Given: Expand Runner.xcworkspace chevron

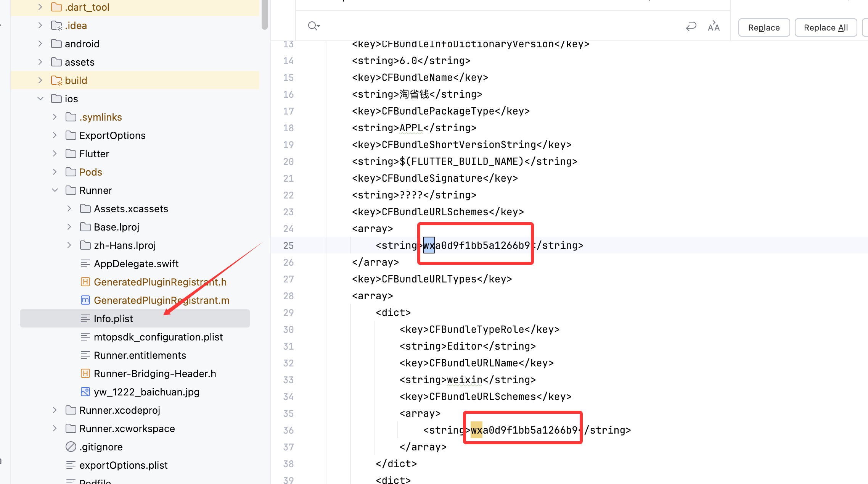Looking at the screenshot, I should pos(55,428).
